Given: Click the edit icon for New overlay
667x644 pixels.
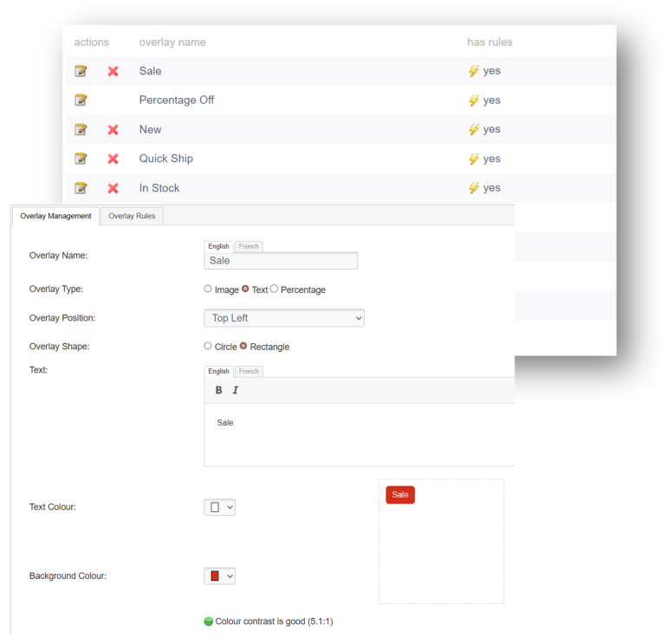Looking at the screenshot, I should tap(81, 129).
